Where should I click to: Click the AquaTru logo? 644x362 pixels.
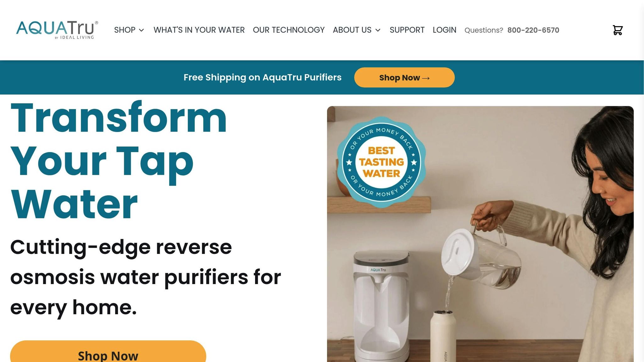point(57,30)
